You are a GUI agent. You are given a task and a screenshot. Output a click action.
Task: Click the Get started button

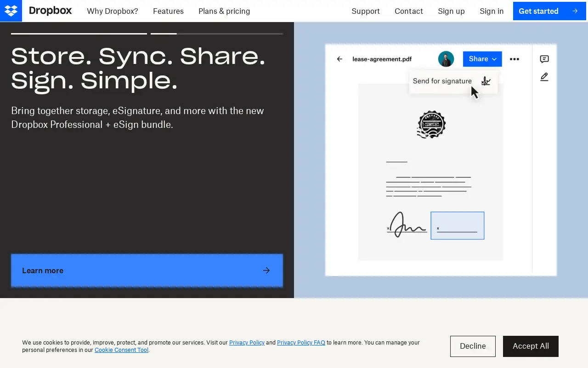click(x=549, y=11)
